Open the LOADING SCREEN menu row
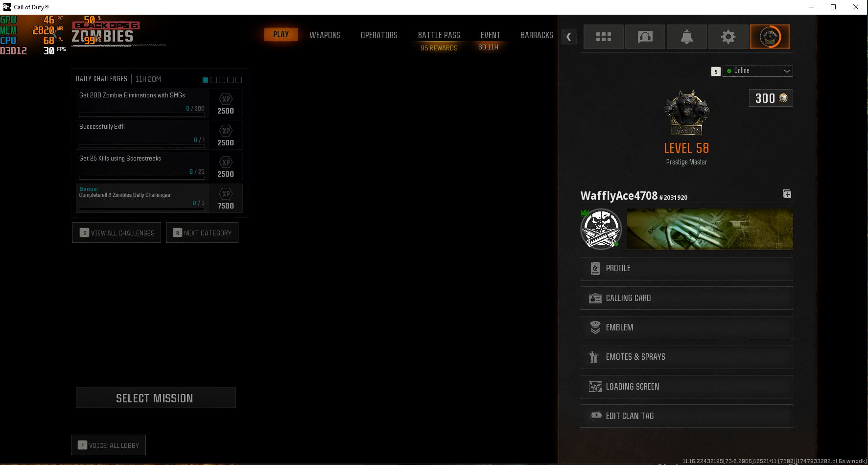This screenshot has height=465, width=868. pyautogui.click(x=687, y=387)
